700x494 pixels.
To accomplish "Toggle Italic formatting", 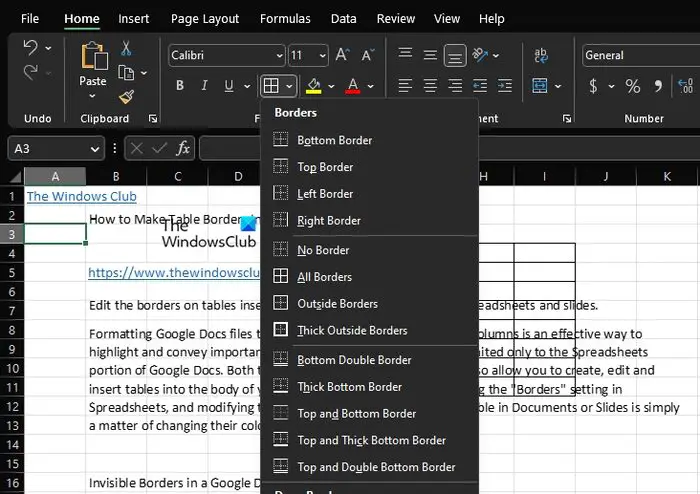I will (204, 85).
